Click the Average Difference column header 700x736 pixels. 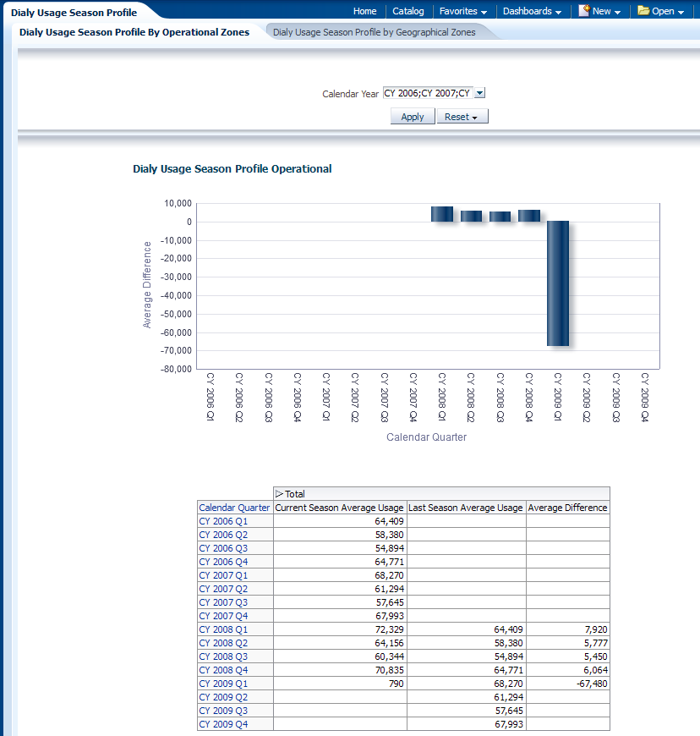[x=568, y=508]
